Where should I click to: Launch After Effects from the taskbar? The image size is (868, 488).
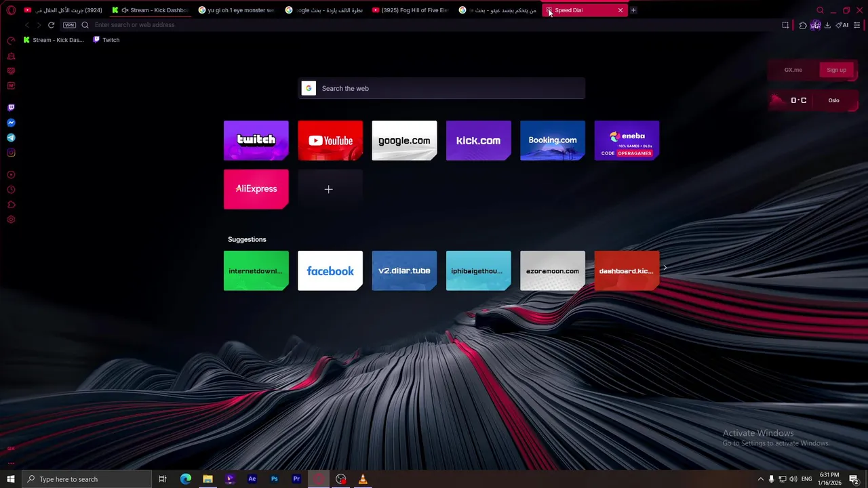(x=252, y=479)
